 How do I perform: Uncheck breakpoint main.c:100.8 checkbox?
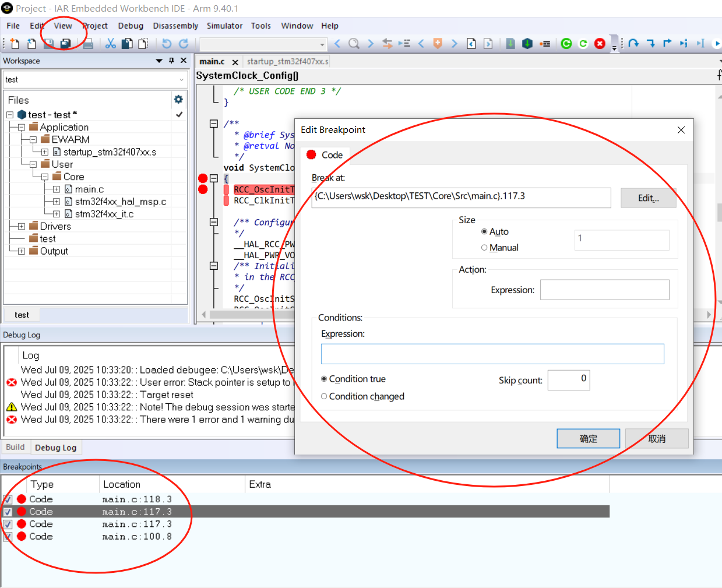8,537
